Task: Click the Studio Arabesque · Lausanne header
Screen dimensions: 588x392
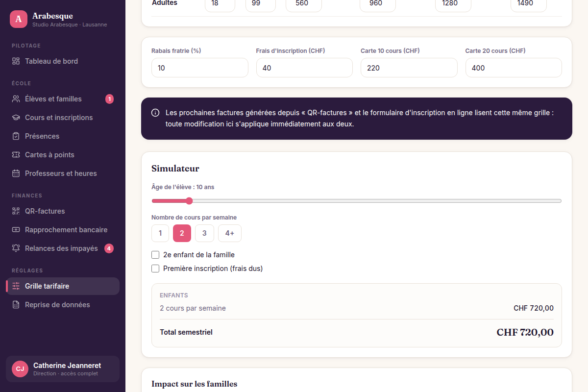Action: 70,24
